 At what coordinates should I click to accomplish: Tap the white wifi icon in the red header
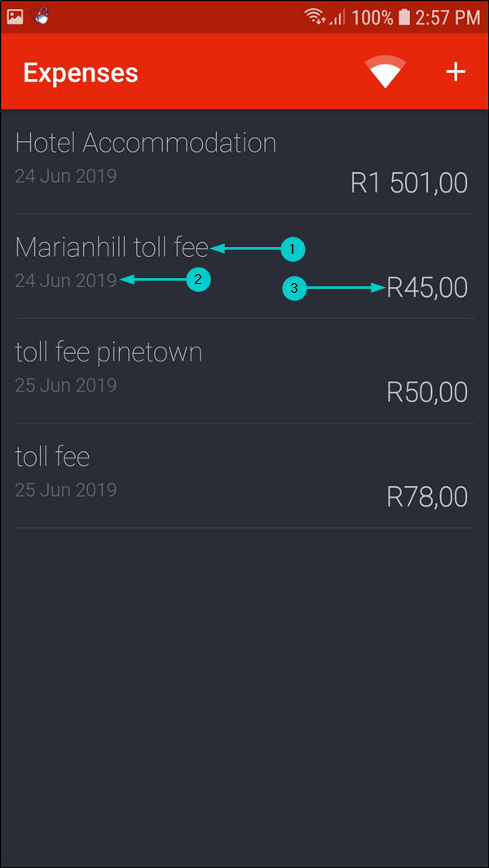386,73
